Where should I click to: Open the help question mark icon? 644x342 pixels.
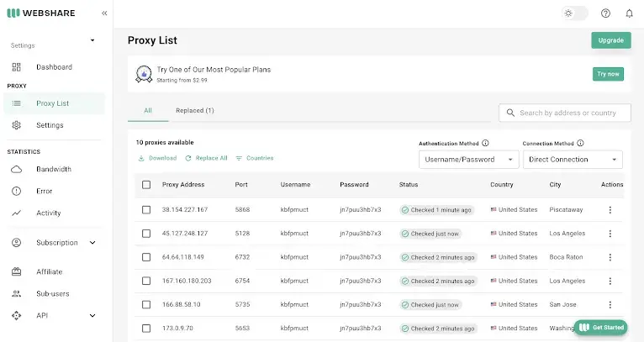click(x=605, y=13)
